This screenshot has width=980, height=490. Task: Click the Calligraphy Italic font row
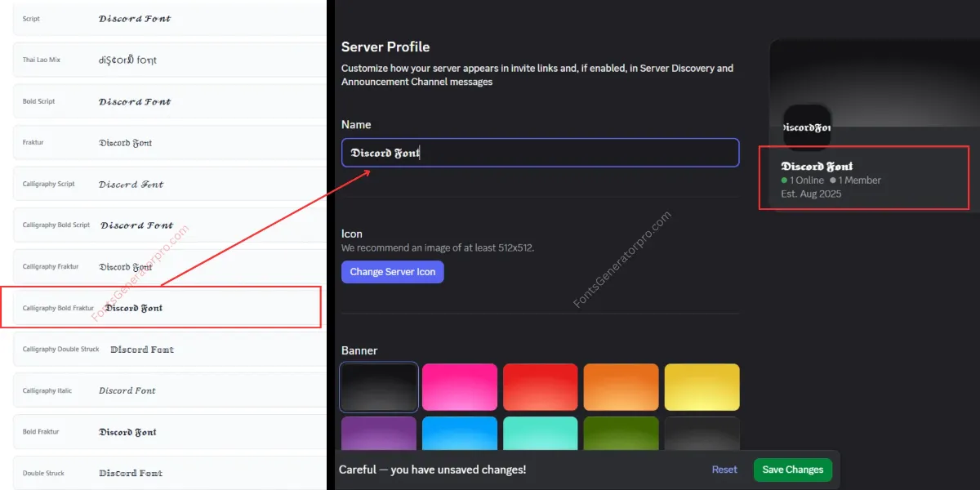167,390
